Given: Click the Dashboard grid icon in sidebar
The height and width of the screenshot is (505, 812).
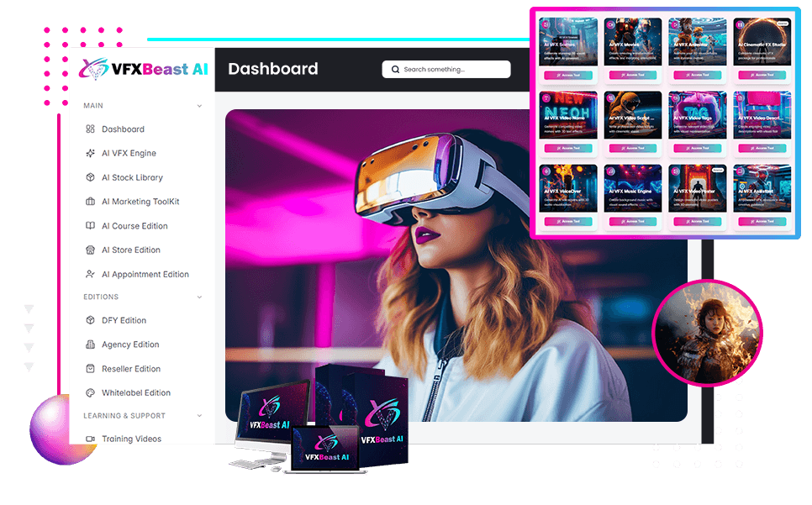Looking at the screenshot, I should (x=91, y=129).
